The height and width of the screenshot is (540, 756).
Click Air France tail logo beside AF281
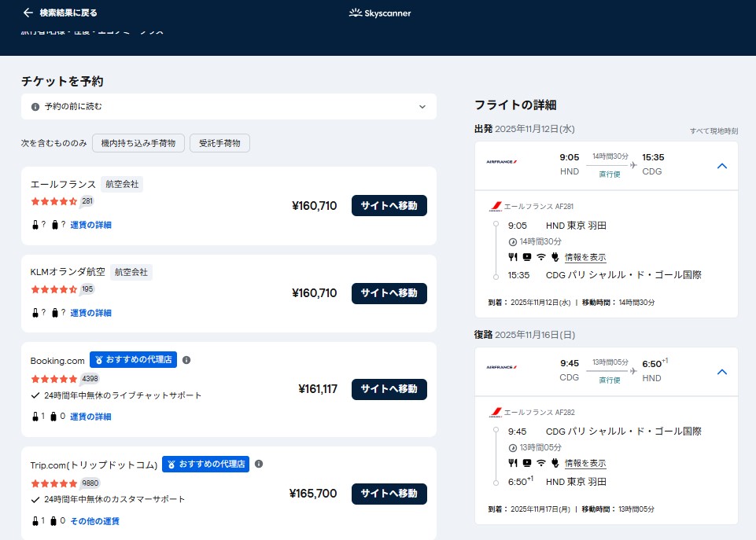496,207
